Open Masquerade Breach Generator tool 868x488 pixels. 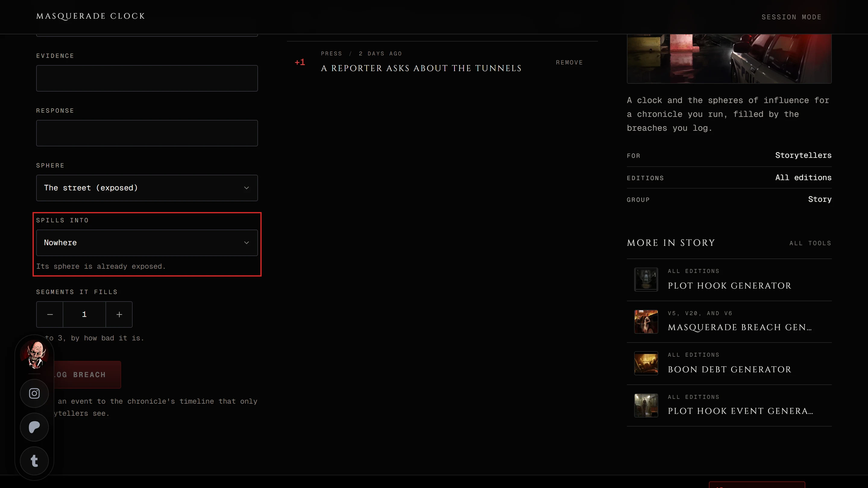coord(729,322)
